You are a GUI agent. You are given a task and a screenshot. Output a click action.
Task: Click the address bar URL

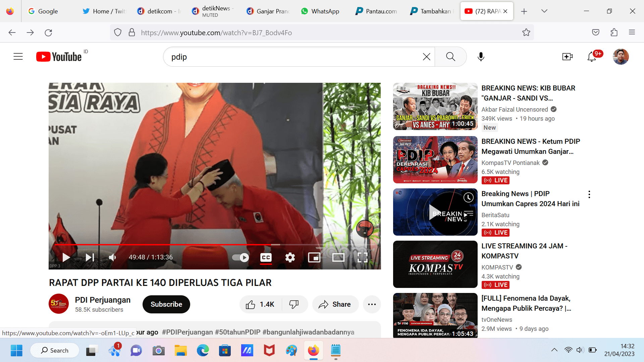216,33
